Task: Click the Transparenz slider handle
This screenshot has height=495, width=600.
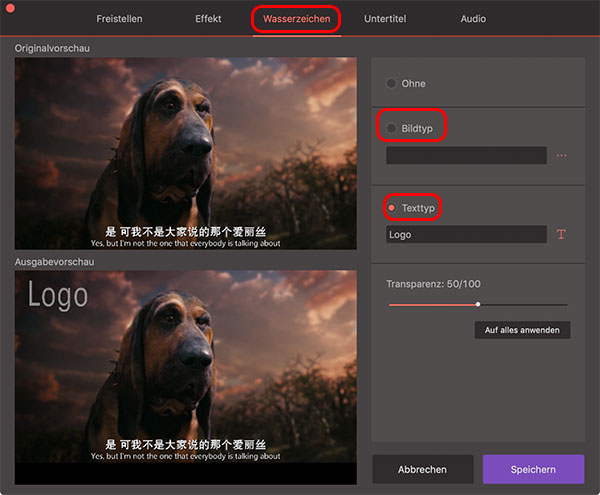Action: click(478, 304)
